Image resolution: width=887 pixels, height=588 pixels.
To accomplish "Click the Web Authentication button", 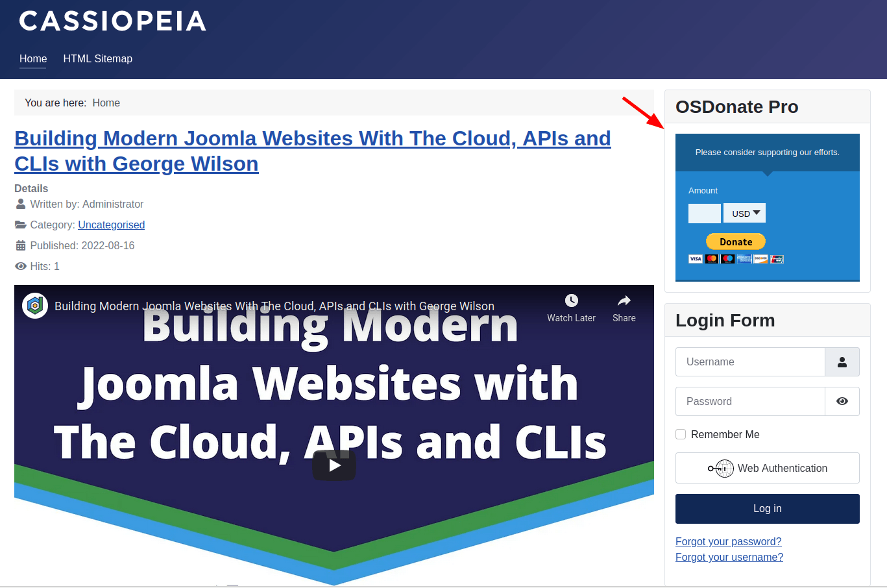I will pos(768,468).
